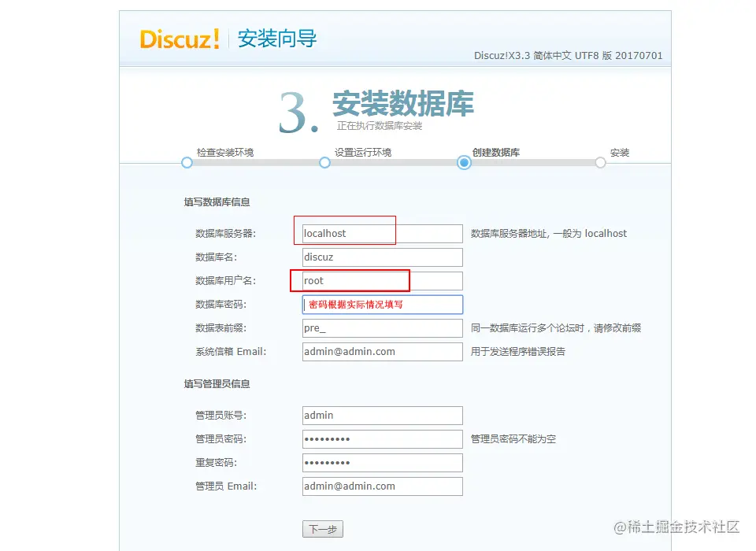Click the 数据库用户名 label
The width and height of the screenshot is (756, 551).
click(226, 281)
